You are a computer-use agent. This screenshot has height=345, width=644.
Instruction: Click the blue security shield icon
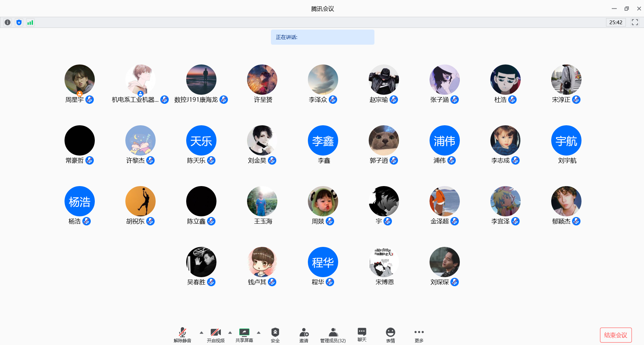[x=19, y=23]
